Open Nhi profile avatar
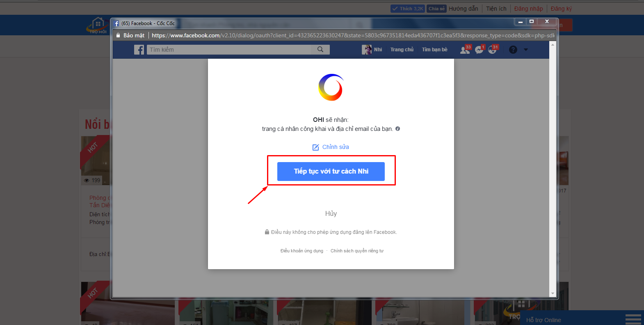This screenshot has height=325, width=644. pos(367,50)
